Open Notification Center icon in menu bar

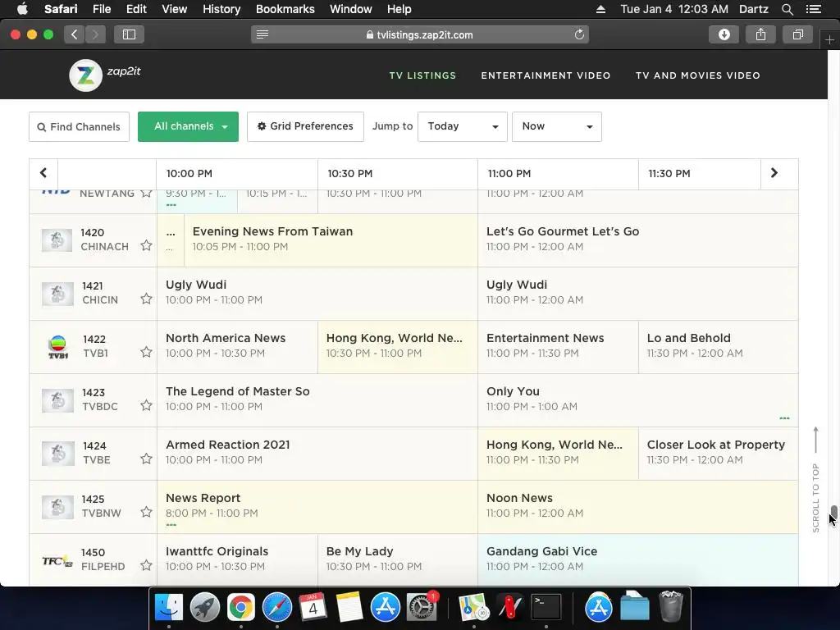pyautogui.click(x=814, y=9)
